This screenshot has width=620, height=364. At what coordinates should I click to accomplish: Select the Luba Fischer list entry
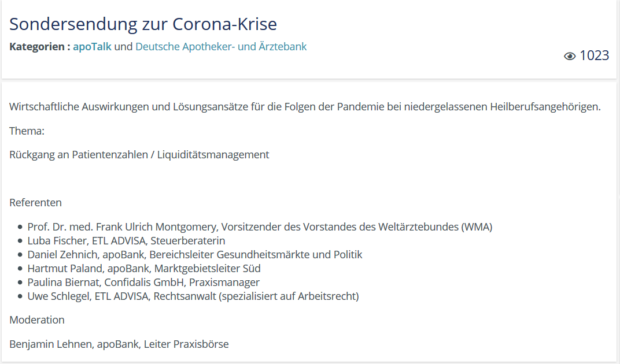point(126,241)
